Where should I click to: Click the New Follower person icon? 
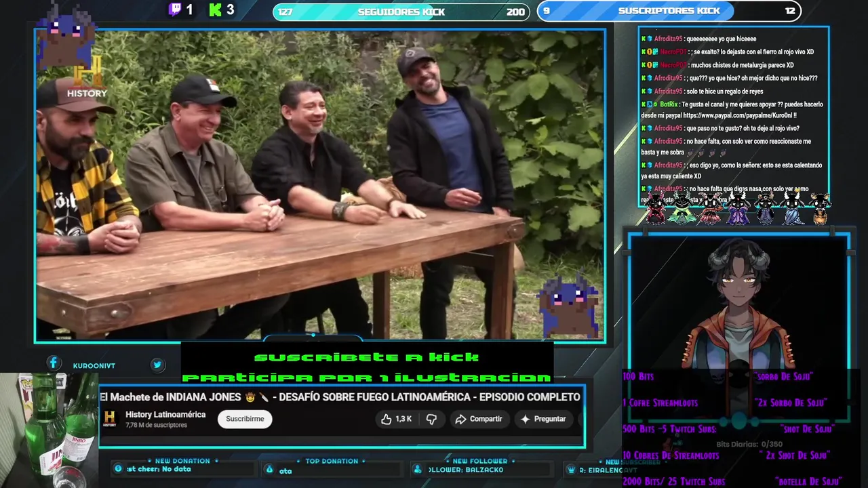point(417,470)
